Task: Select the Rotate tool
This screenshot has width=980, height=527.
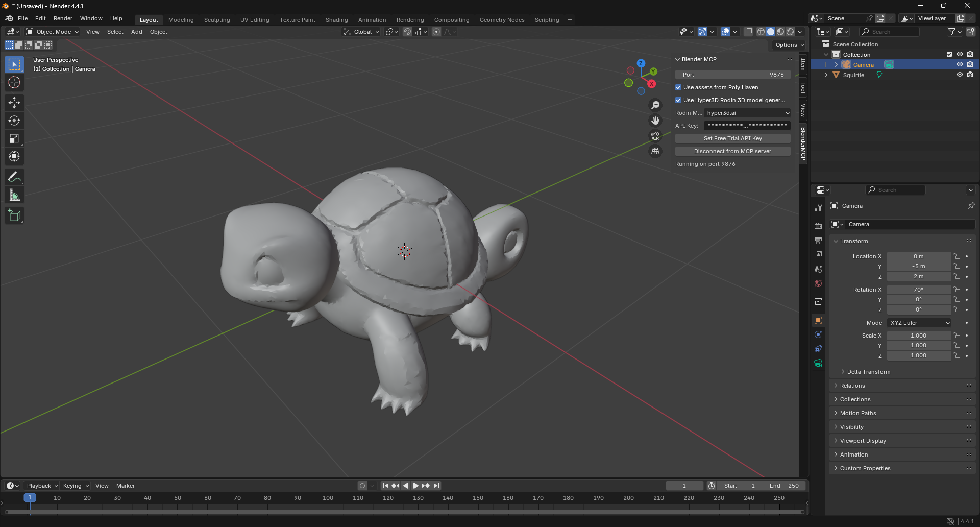Action: point(14,121)
